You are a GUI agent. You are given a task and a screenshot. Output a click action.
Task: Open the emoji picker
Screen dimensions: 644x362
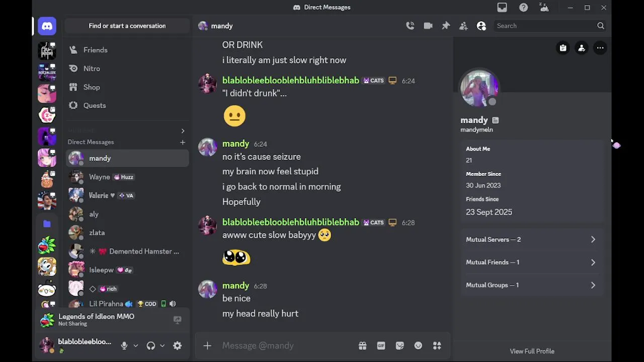418,345
